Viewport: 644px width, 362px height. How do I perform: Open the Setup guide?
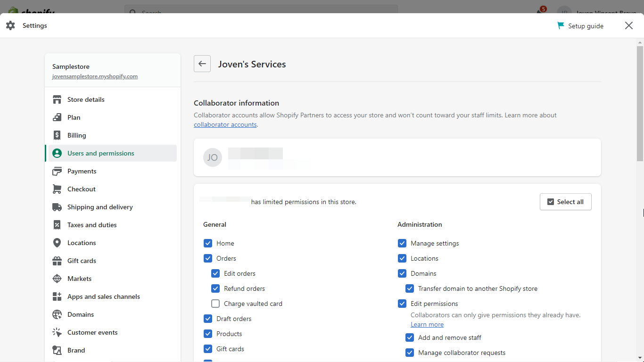pos(580,26)
